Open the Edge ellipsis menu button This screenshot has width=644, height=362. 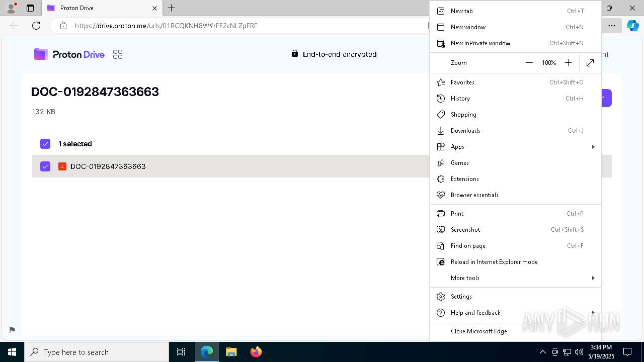tap(611, 26)
